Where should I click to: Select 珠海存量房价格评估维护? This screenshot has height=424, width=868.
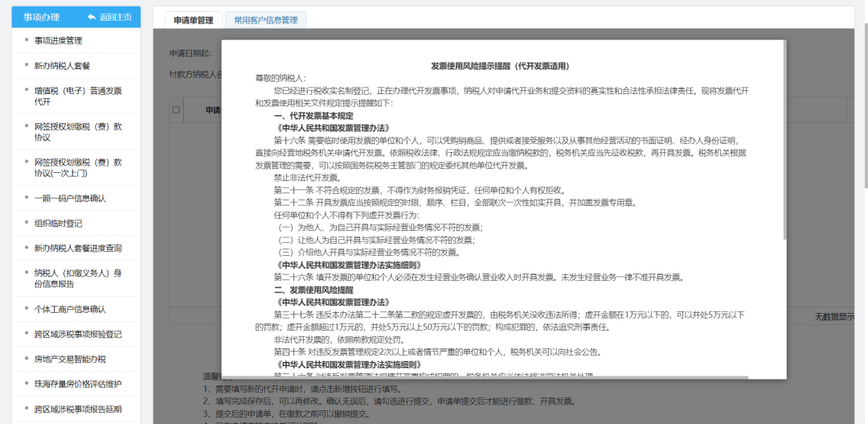click(x=77, y=384)
